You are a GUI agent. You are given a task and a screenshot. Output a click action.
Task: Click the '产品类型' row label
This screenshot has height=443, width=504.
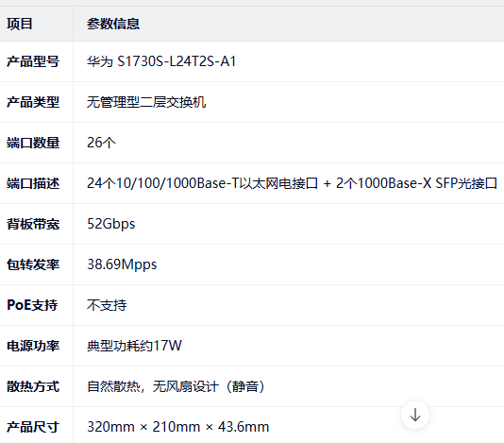point(33,102)
